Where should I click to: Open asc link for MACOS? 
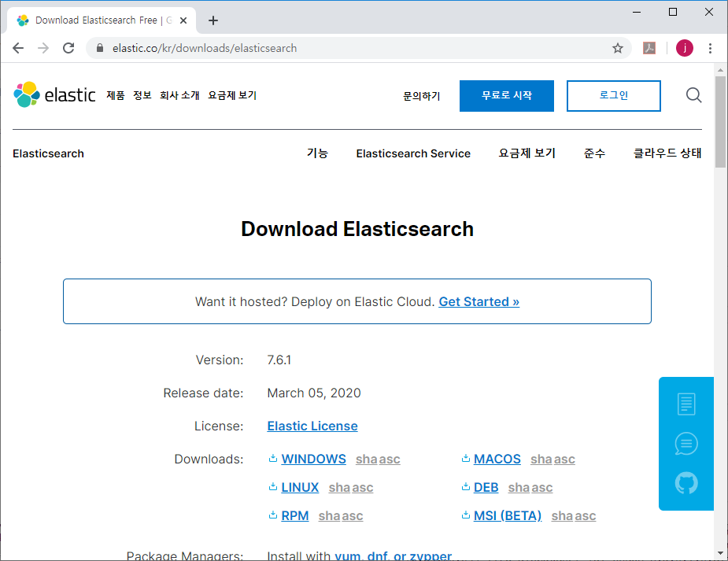[564, 460]
